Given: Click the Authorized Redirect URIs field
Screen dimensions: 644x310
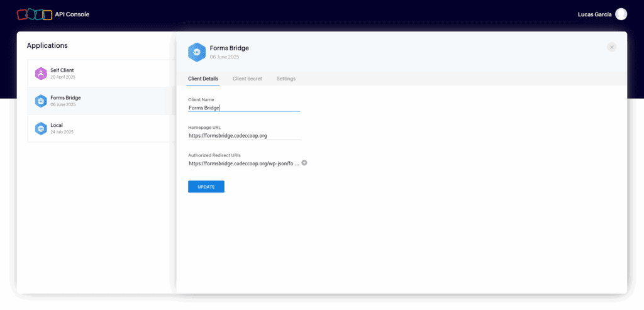Looking at the screenshot, I should point(244,163).
